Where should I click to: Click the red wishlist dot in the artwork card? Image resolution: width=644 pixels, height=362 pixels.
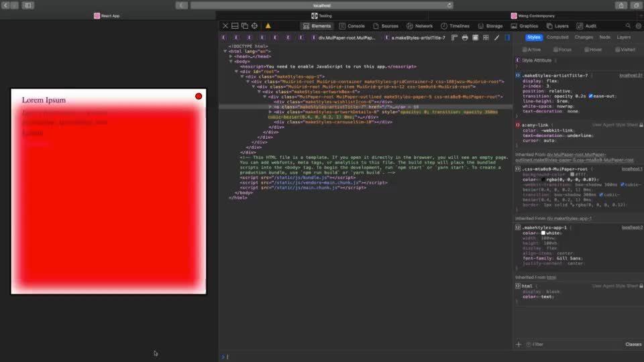coord(199,96)
